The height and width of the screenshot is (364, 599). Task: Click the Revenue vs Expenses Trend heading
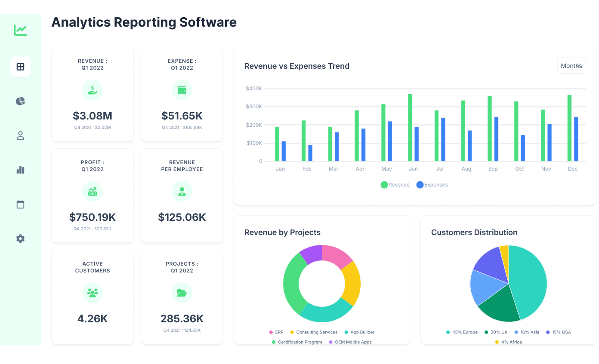[297, 66]
